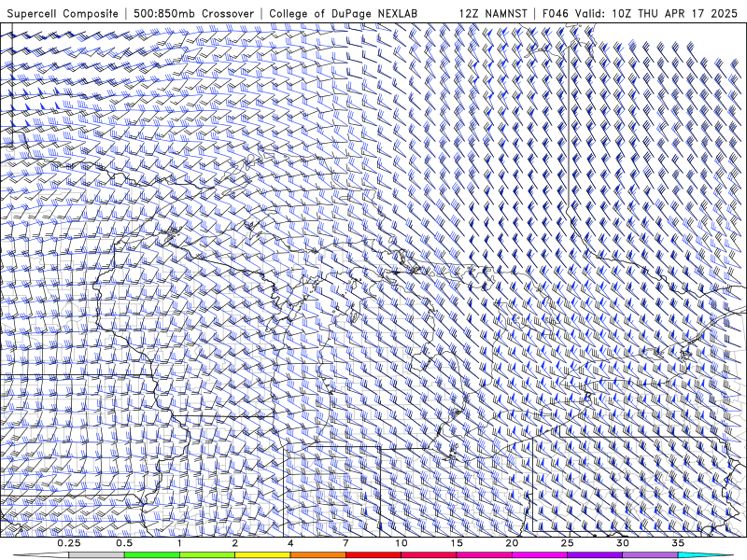
Task: Click the purple color bar segment 25-30
Action: tap(595, 555)
